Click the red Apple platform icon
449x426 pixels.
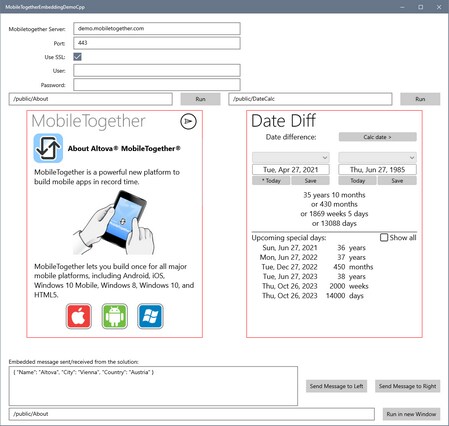[79, 316]
